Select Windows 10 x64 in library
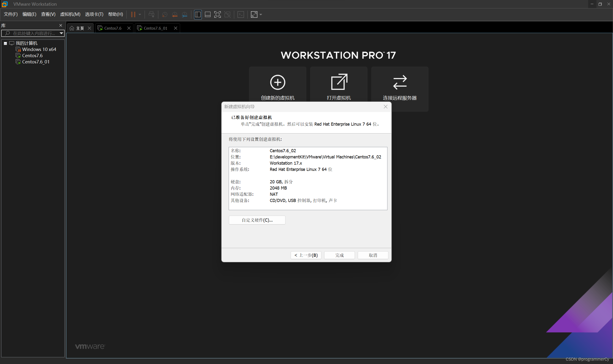 (x=39, y=49)
